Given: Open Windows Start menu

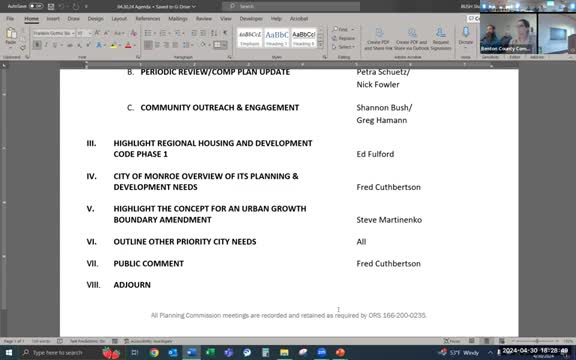Looking at the screenshot, I should click(x=9, y=353).
